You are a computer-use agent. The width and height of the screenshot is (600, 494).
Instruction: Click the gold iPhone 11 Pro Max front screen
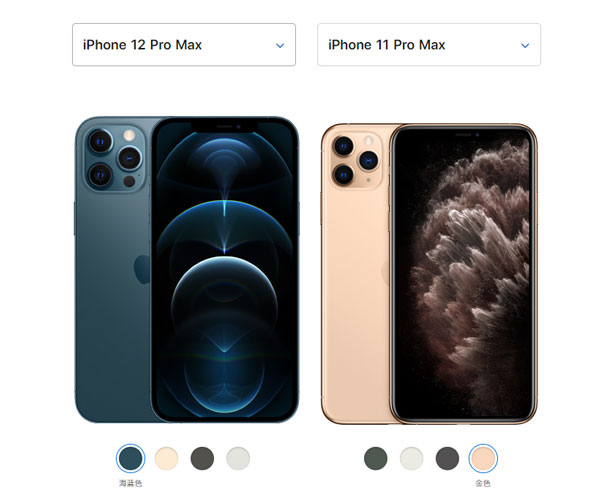(463, 274)
